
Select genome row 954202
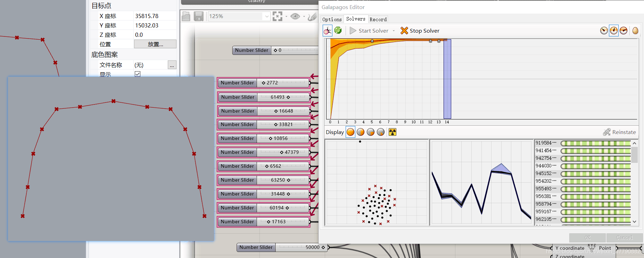(x=583, y=181)
